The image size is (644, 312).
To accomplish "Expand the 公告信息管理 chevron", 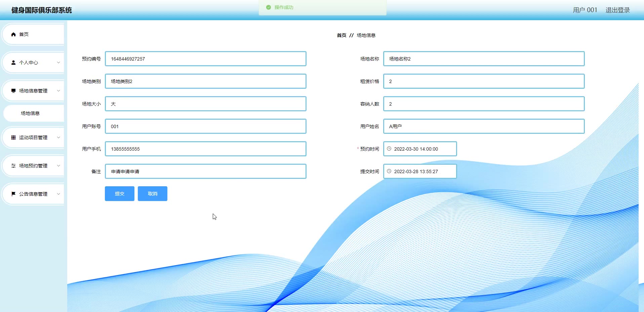I will point(58,194).
